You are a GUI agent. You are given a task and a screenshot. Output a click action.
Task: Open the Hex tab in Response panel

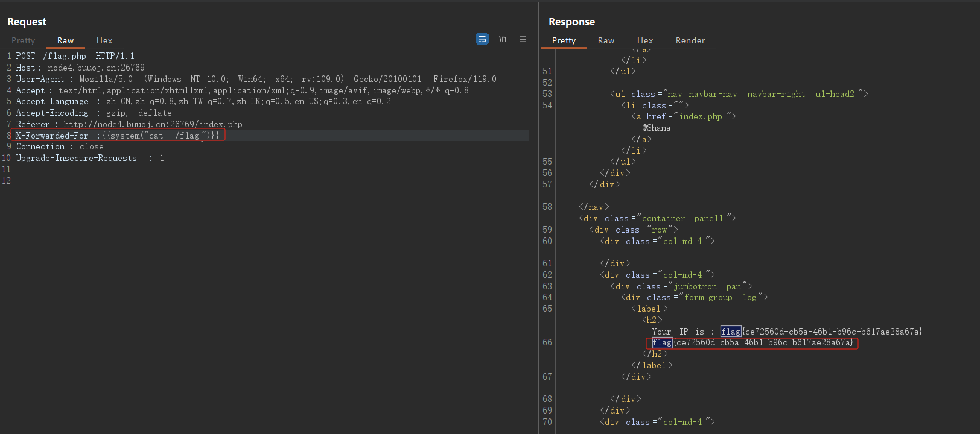click(645, 40)
